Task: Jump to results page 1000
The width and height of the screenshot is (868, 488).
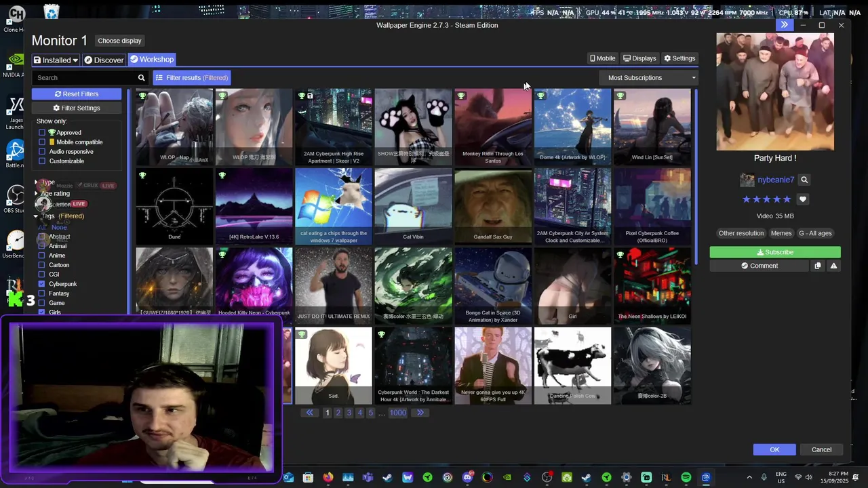Action: [x=398, y=413]
